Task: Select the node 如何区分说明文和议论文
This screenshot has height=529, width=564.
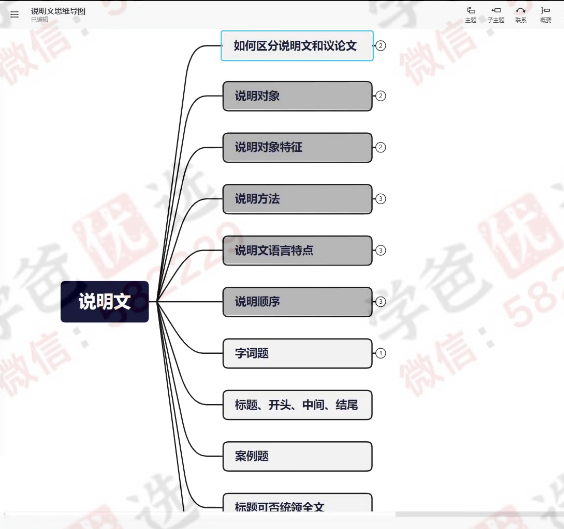Action: (297, 46)
